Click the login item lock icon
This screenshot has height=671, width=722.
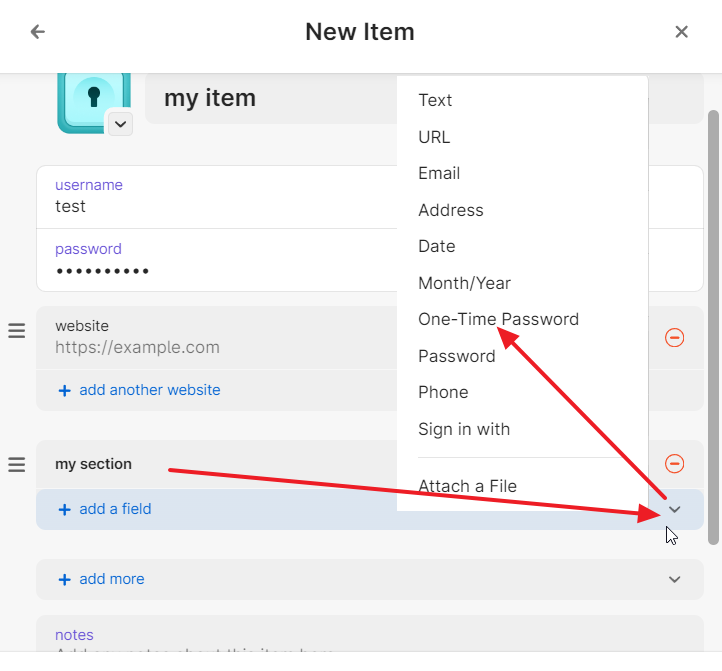[x=93, y=98]
